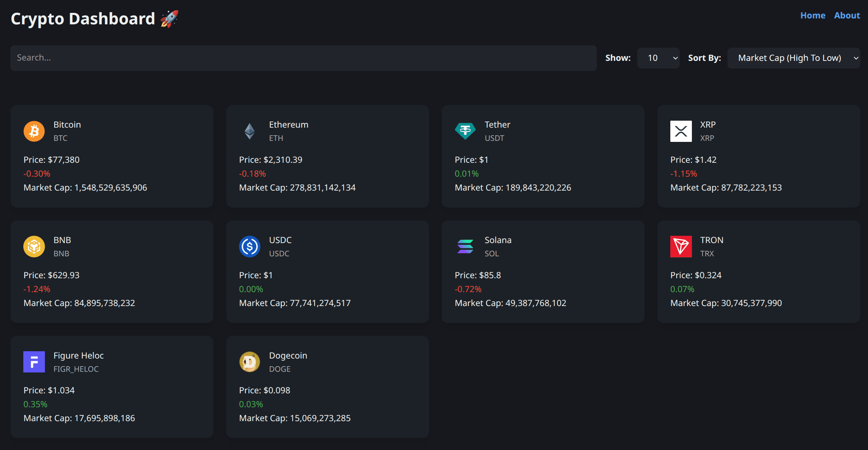
Task: Navigate to the Home page
Action: (x=813, y=15)
